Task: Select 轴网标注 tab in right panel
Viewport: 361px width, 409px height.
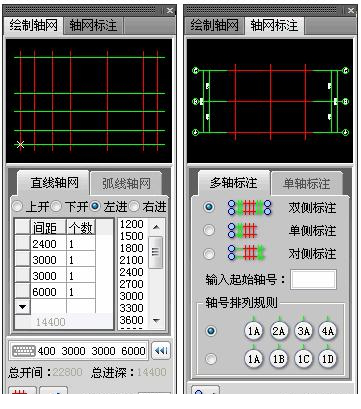Action: (274, 25)
